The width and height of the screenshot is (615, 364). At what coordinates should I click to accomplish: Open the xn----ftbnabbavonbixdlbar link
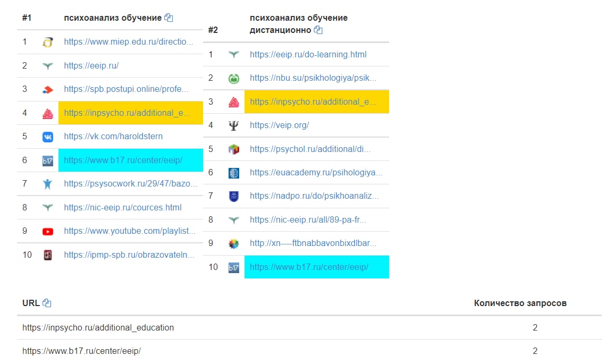tap(313, 243)
